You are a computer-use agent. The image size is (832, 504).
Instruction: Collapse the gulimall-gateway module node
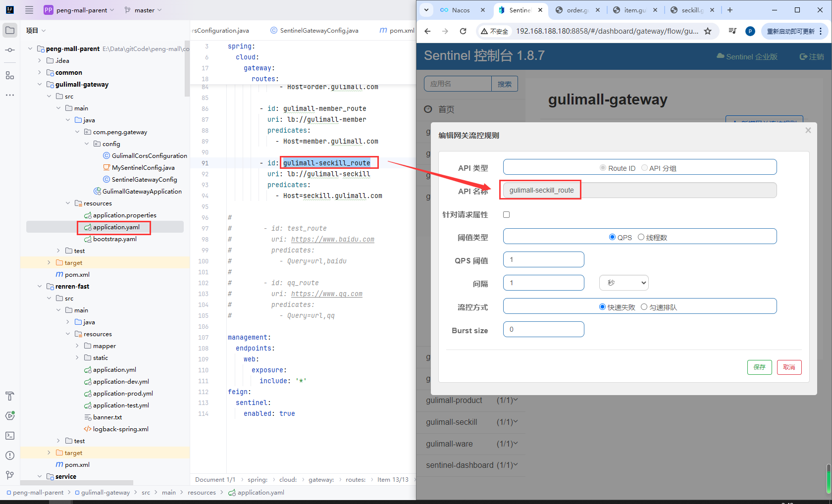pyautogui.click(x=40, y=84)
